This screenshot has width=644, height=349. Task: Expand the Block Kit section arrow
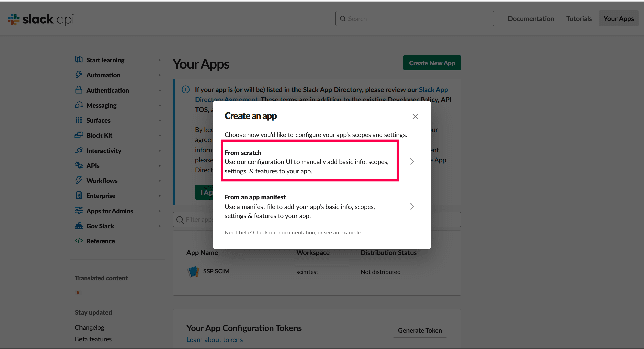click(x=160, y=135)
